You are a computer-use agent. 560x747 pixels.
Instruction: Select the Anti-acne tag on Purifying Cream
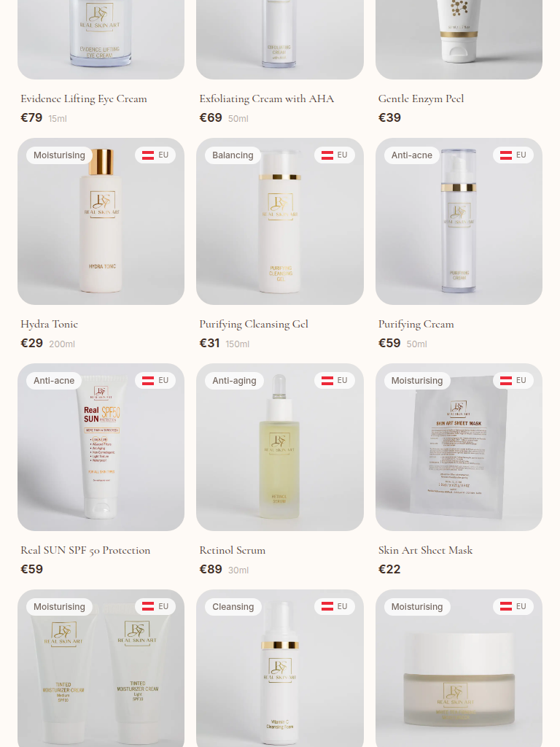click(412, 155)
